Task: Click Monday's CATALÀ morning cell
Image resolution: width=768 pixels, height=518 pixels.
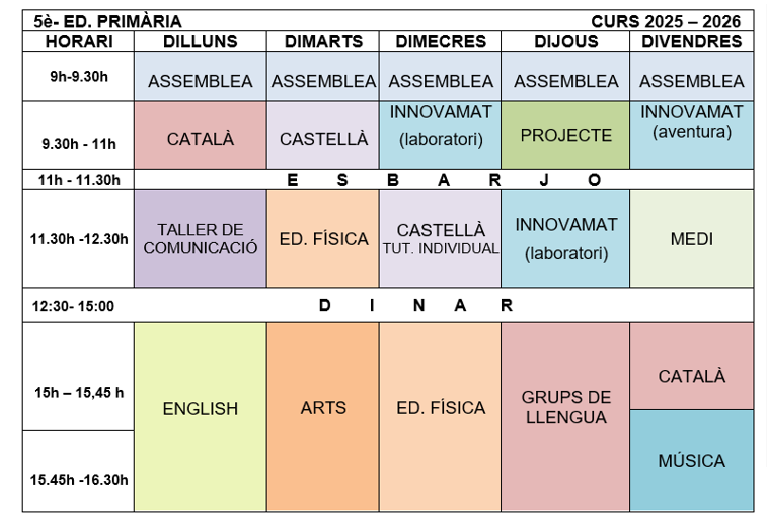Action: 200,139
